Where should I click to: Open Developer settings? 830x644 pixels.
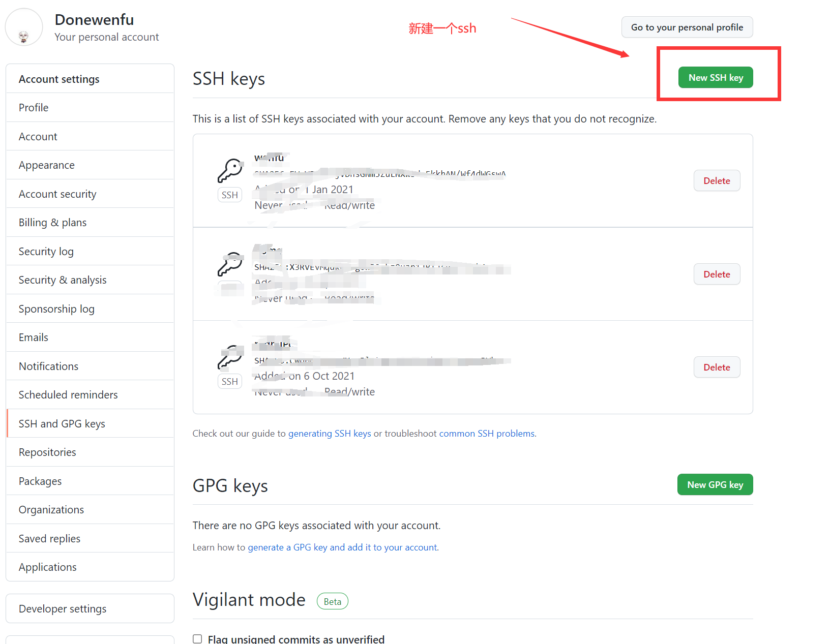62,608
